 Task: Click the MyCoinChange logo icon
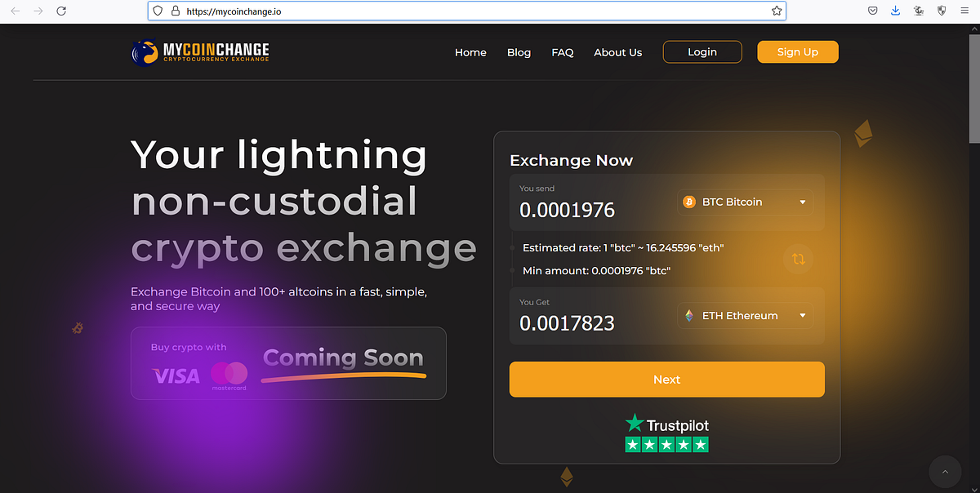pos(143,51)
